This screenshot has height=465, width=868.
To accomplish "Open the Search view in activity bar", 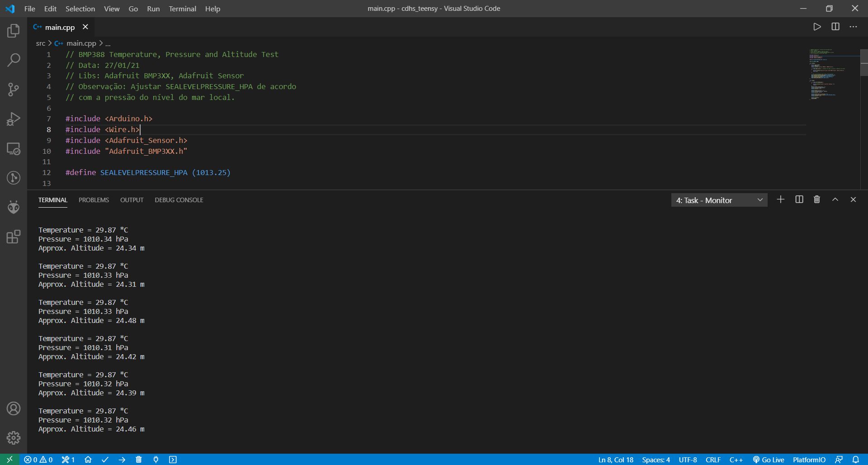I will [14, 60].
